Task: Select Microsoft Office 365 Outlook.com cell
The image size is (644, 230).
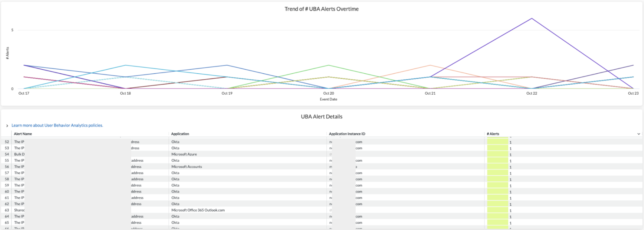Action: point(198,210)
